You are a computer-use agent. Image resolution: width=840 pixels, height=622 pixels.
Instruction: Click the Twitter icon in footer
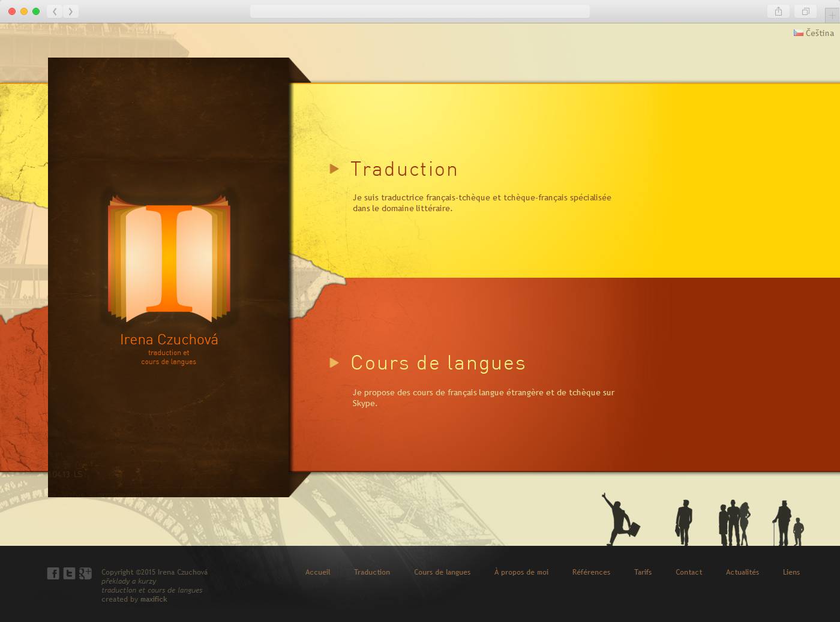point(70,573)
